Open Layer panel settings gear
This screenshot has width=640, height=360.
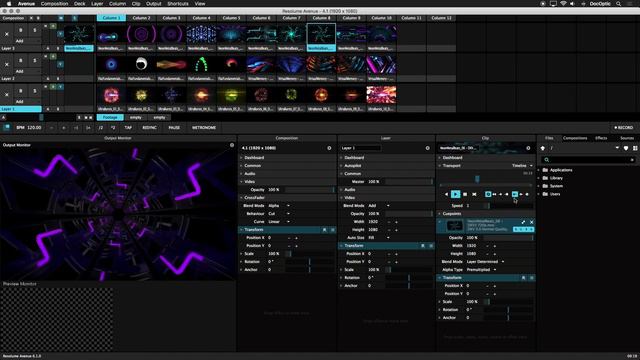coord(428,148)
